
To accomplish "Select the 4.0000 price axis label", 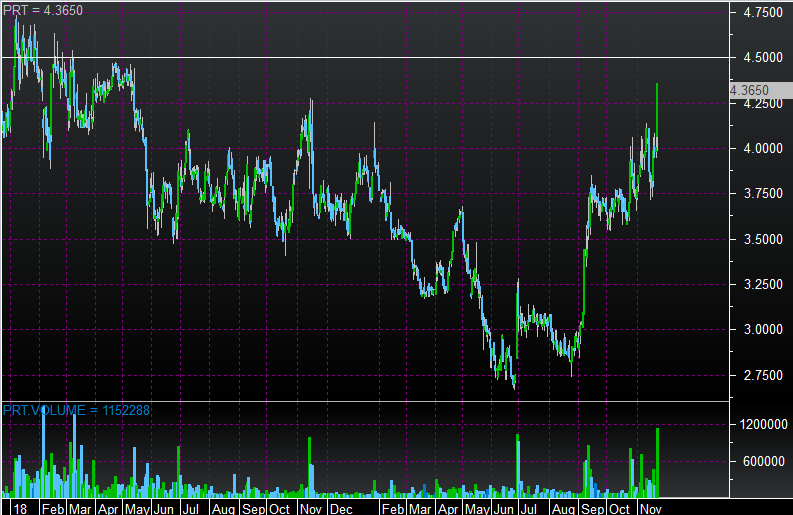I will point(755,149).
